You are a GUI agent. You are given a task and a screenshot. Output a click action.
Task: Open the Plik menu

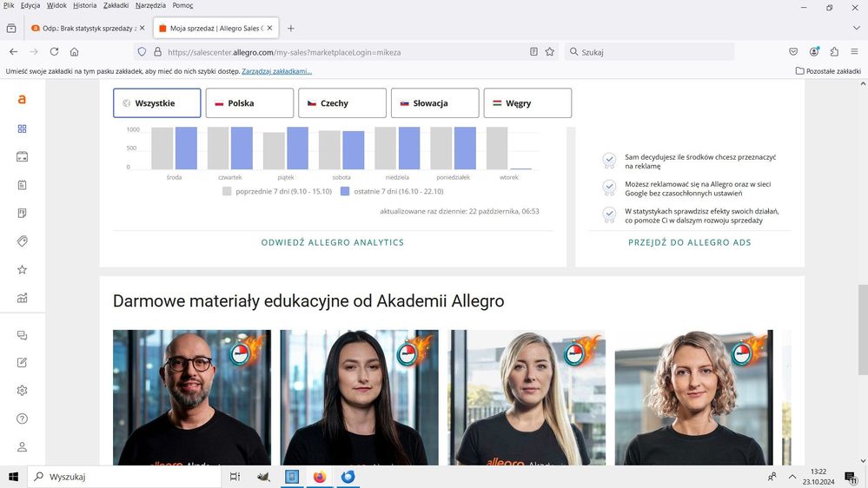(x=9, y=5)
